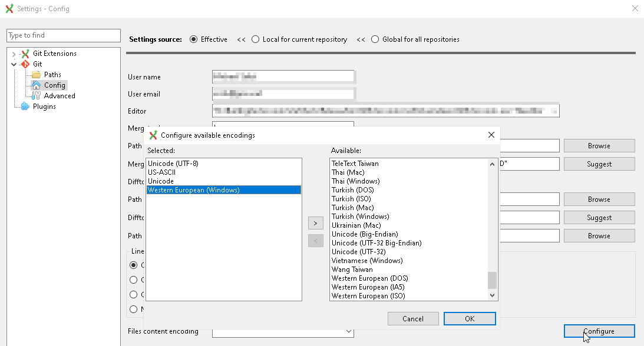Screen dimensions: 644x346
Task: Click the right-arrow to move an encoding to Selected
Action: (x=315, y=223)
